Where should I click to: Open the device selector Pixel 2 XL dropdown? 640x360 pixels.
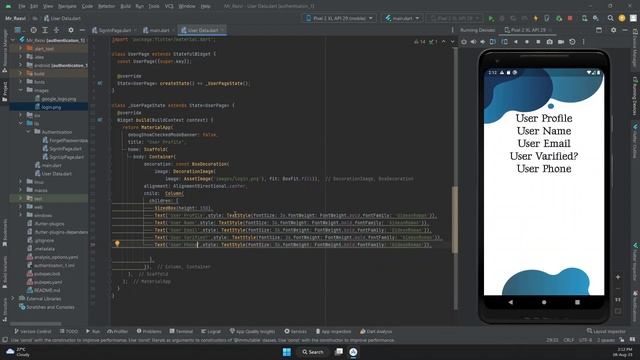(339, 18)
